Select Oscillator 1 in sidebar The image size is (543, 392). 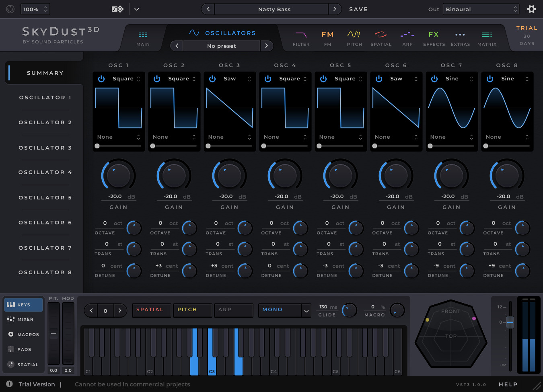point(45,97)
